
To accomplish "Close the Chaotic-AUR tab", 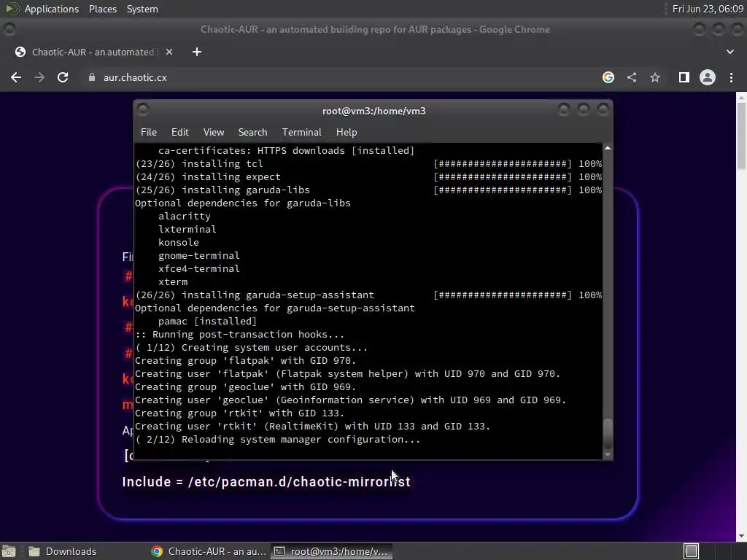I will pos(169,52).
